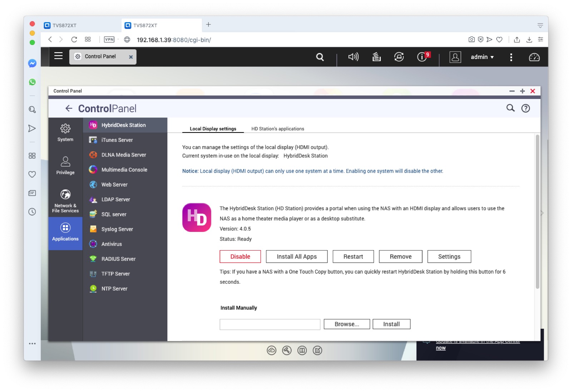
Task: Click Install All Apps button
Action: tap(297, 257)
